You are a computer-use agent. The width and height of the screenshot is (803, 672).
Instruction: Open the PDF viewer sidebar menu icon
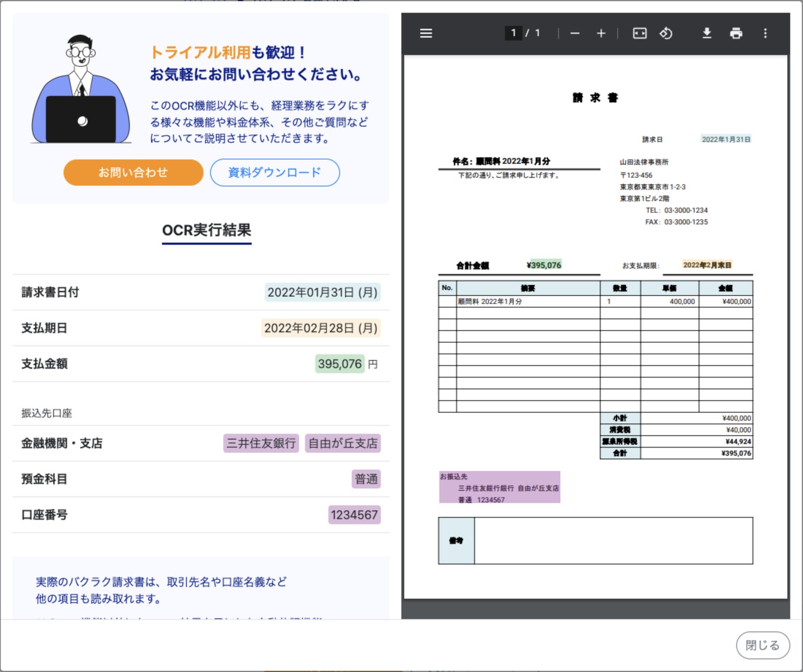pos(426,33)
